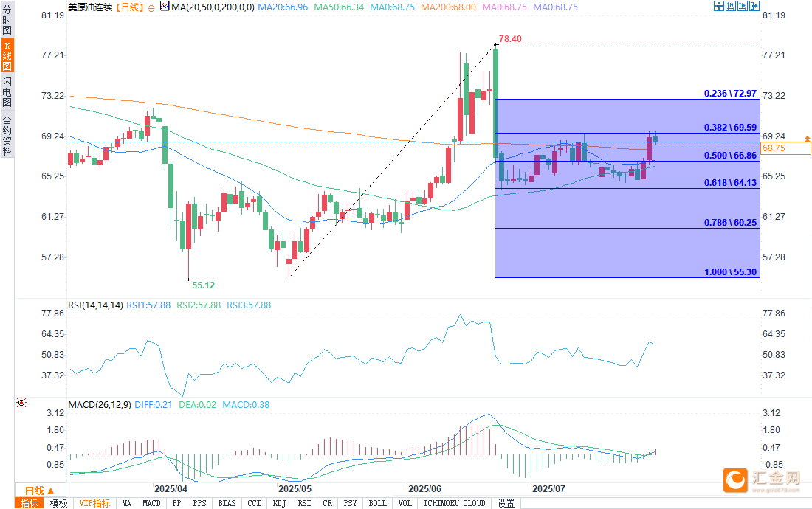This screenshot has height=509, width=812.
Task: Open 设置 settings button
Action: coord(506,503)
